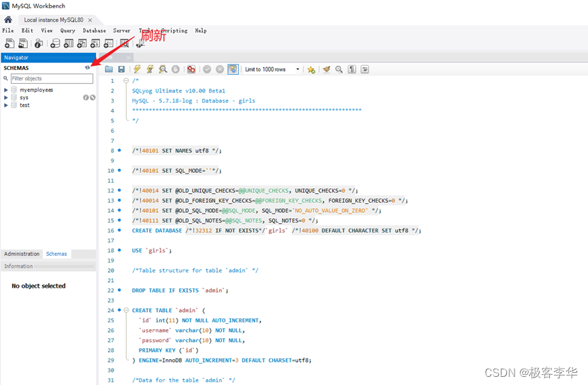This screenshot has width=588, height=385.
Task: Roll back the transaction with X icon
Action: pos(220,69)
